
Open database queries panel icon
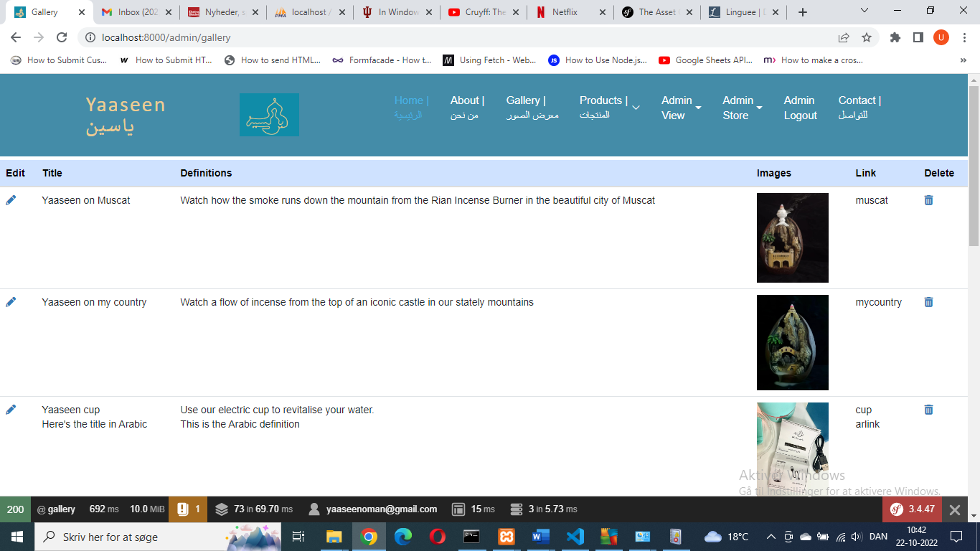tap(543, 509)
